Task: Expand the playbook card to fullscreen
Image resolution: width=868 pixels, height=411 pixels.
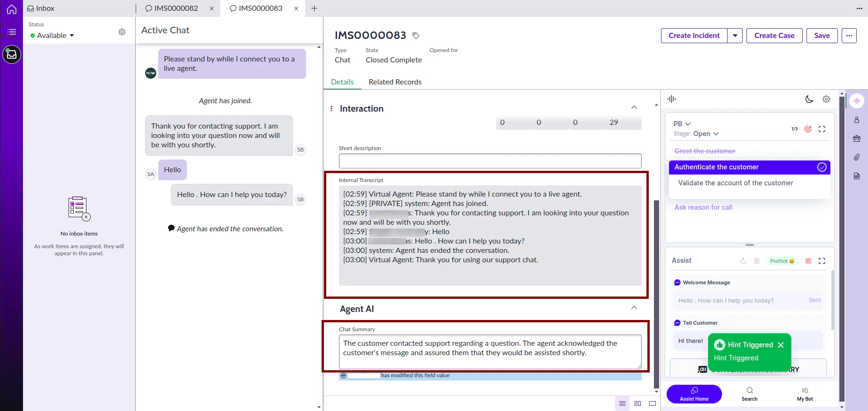Action: [x=822, y=129]
